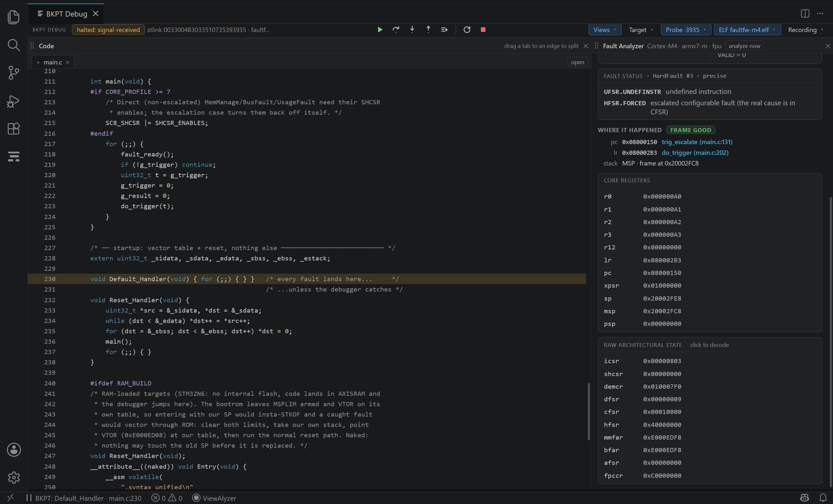Close the Code panel with X
This screenshot has height=504, width=833.
click(586, 46)
